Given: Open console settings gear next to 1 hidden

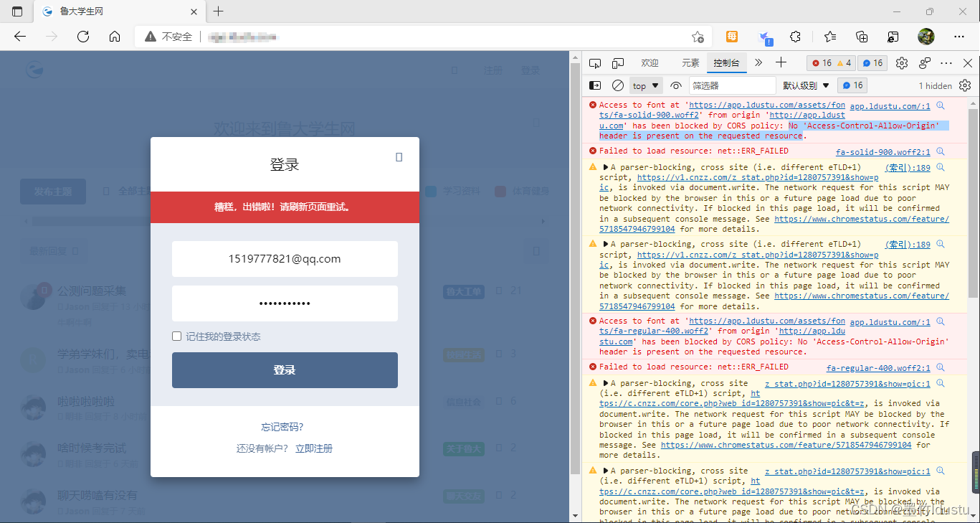Looking at the screenshot, I should coord(965,85).
